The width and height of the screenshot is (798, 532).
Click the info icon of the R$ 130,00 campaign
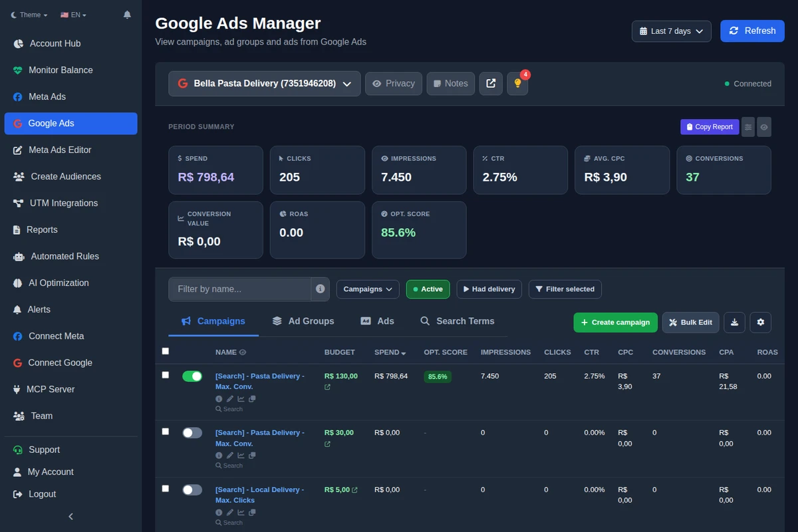point(219,399)
